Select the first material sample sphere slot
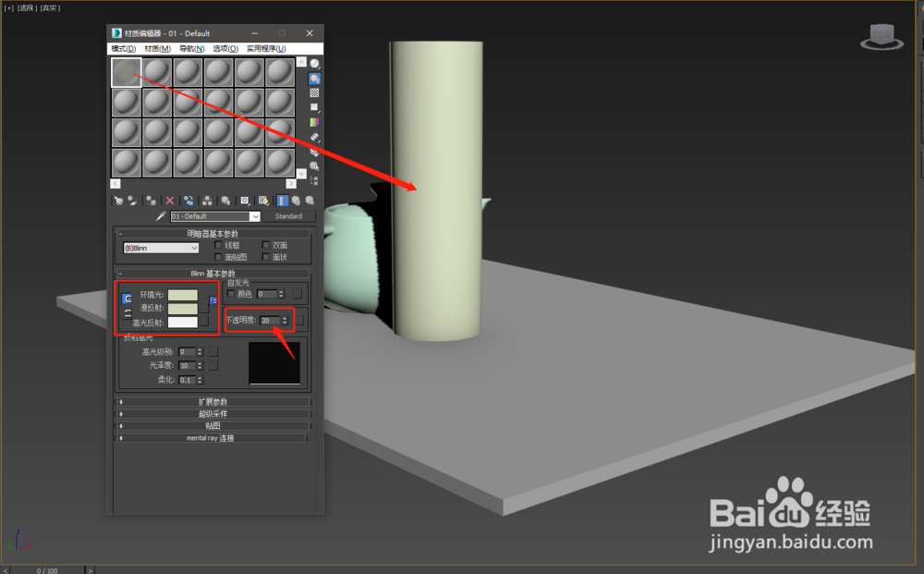 [x=125, y=71]
